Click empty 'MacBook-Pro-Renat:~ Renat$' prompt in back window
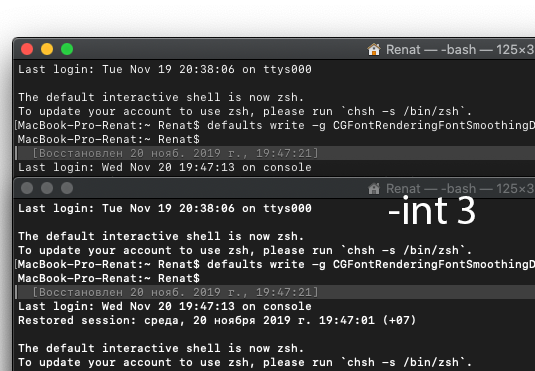This screenshot has height=371, width=535. [x=109, y=278]
